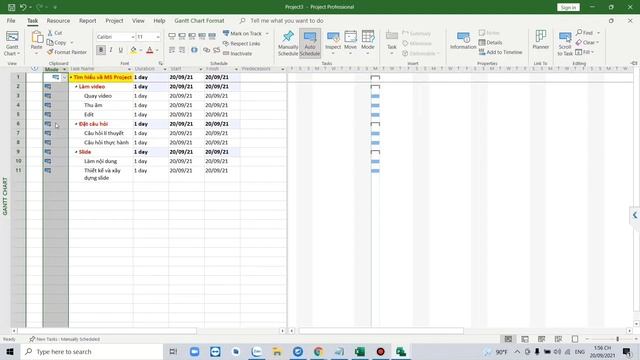The image size is (640, 360).
Task: Click the Copy button in Clipboard
Action: 57,42
